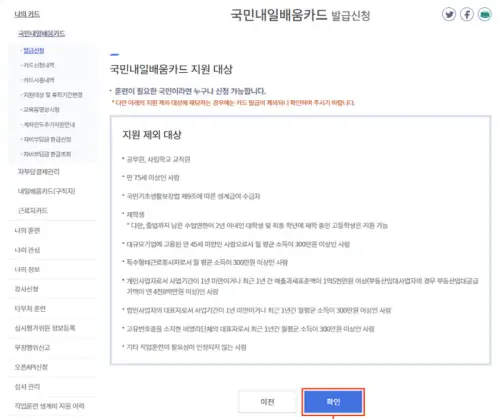Open 계좌한도추가지원안내 submenu item
Image resolution: width=500 pixels, height=419 pixels.
coord(49,125)
